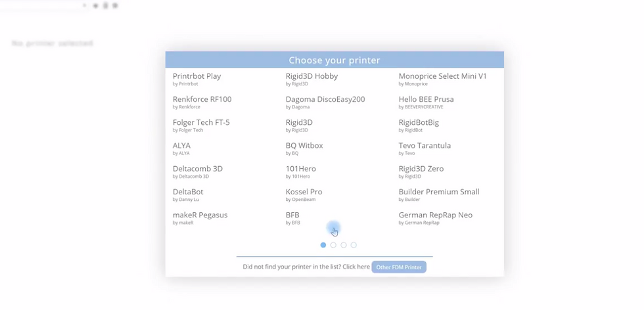644x310 pixels.
Task: Go to first page dot of printer list
Action: click(x=323, y=245)
